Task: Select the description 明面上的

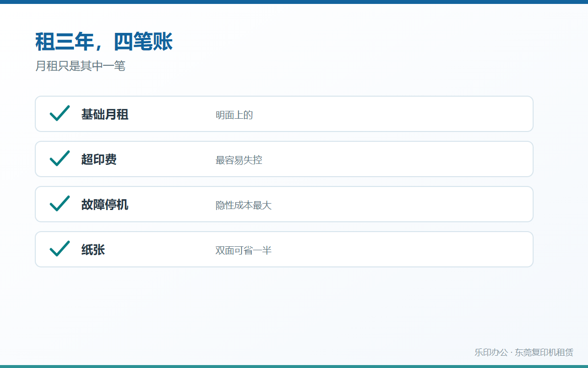Action: click(x=234, y=115)
